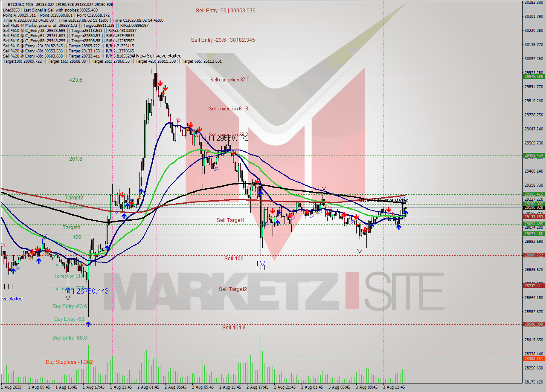Click the 28750.443 wave point label
Screen dimensions: 546x392
coord(93,291)
